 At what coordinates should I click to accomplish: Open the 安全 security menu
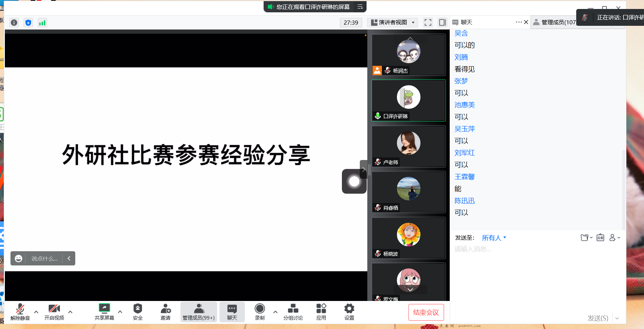pyautogui.click(x=138, y=312)
